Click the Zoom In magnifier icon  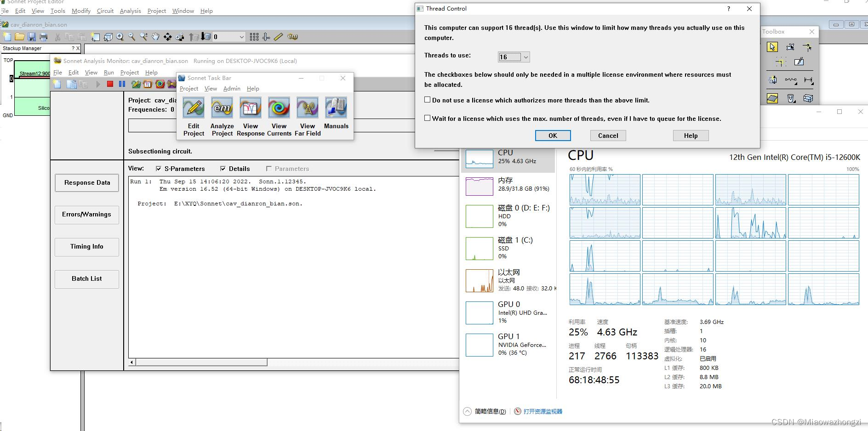120,37
